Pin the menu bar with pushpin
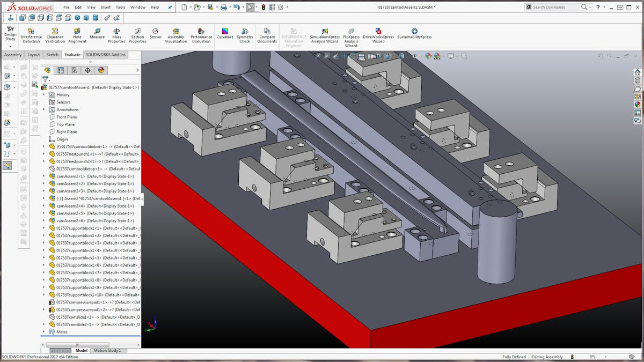This screenshot has height=362, width=644. pos(170,8)
